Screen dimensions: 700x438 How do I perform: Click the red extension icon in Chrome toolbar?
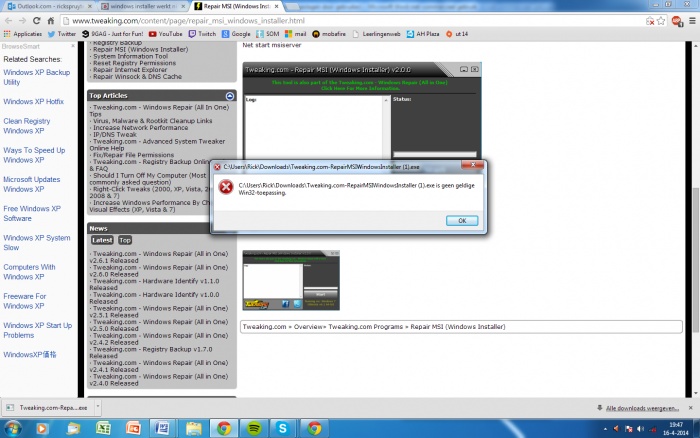677,21
